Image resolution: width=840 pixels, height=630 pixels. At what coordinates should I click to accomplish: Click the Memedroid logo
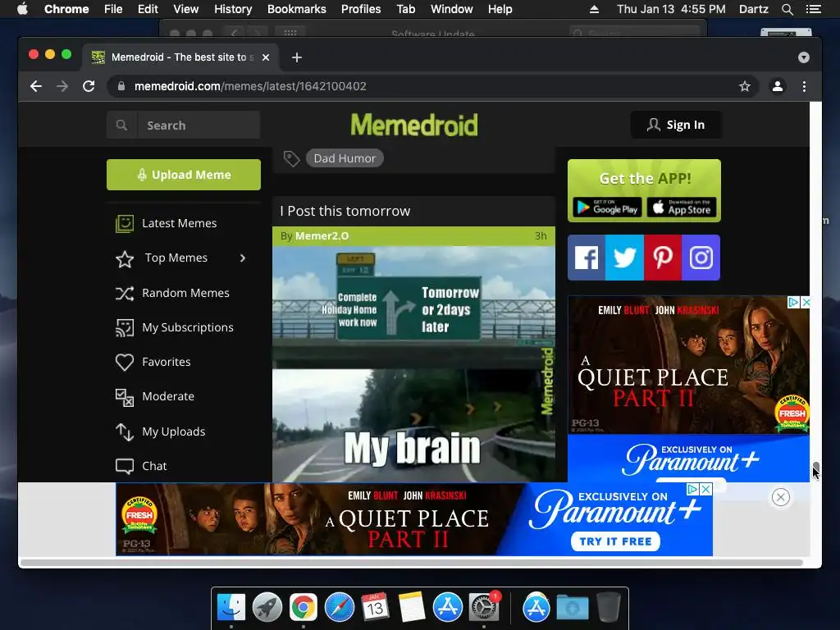point(413,125)
